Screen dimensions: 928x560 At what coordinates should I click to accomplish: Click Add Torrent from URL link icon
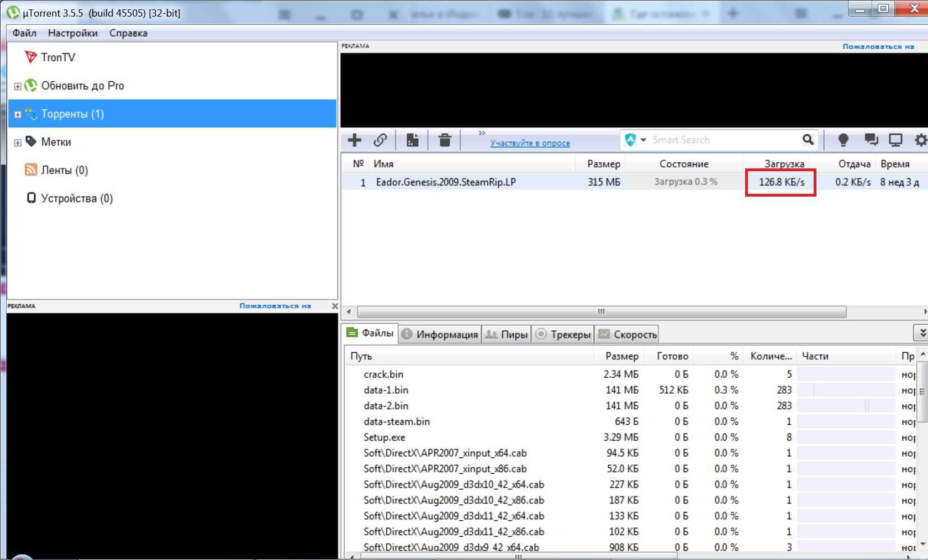click(380, 140)
